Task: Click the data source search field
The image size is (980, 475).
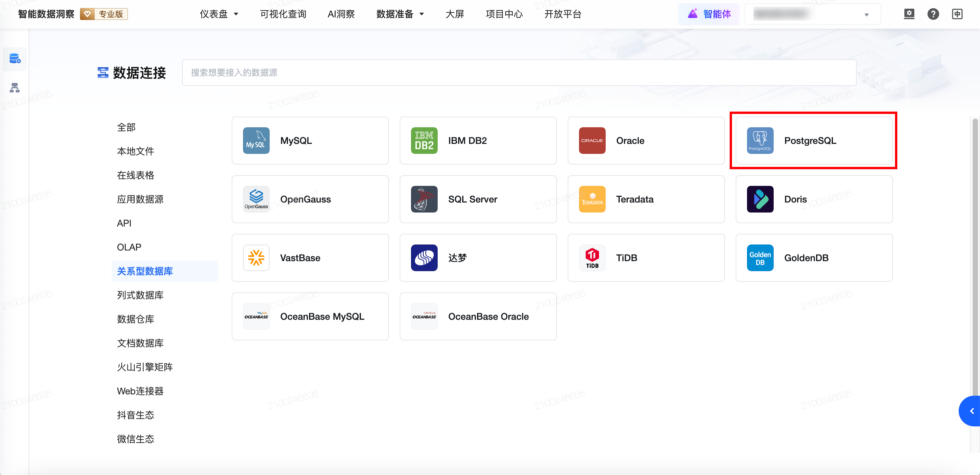Action: click(519, 72)
